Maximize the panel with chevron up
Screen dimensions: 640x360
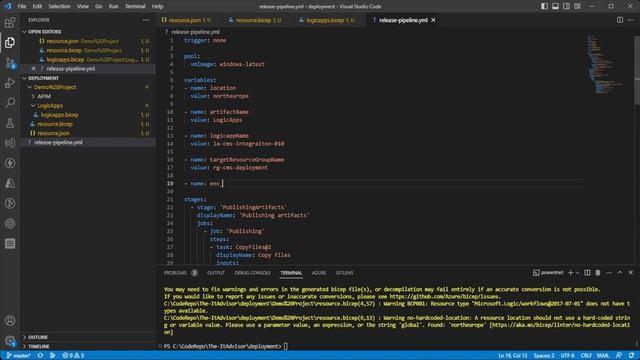620,273
